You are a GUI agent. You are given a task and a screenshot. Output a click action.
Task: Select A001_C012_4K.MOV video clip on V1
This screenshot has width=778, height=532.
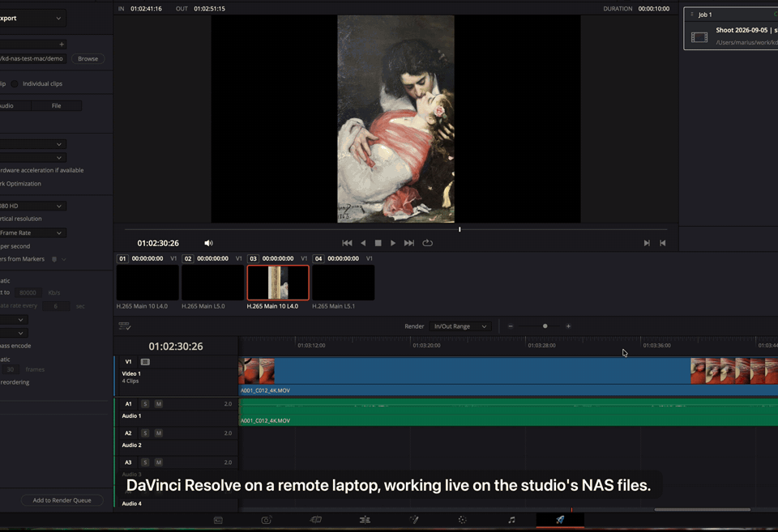point(508,377)
